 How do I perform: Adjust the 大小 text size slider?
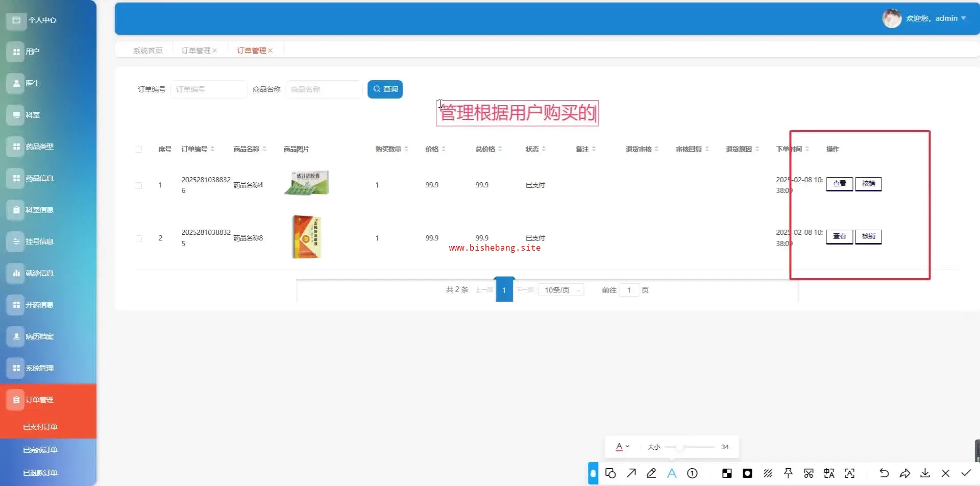[x=690, y=447]
